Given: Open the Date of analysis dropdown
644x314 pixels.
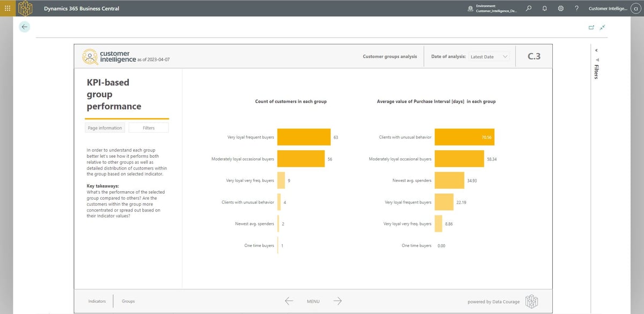Looking at the screenshot, I should point(489,56).
